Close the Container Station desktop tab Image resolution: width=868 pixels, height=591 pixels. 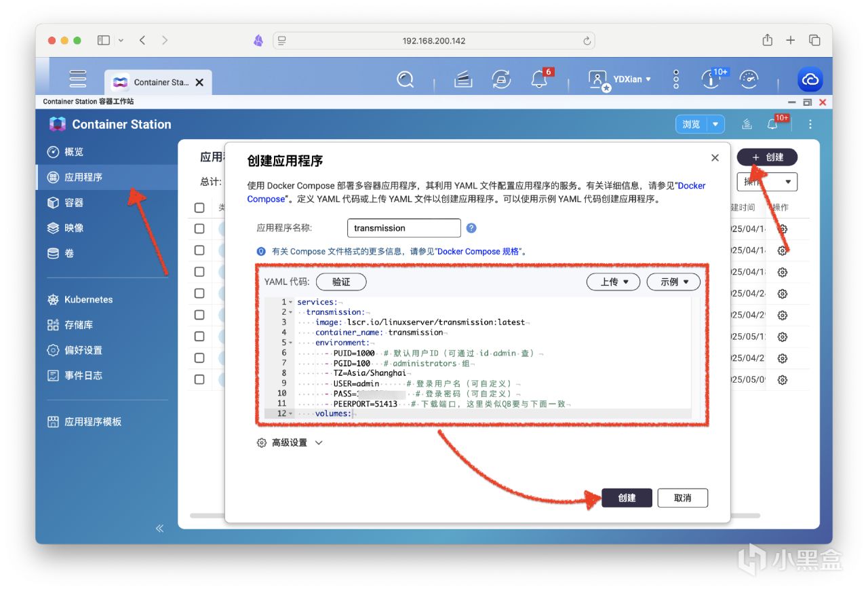(199, 82)
